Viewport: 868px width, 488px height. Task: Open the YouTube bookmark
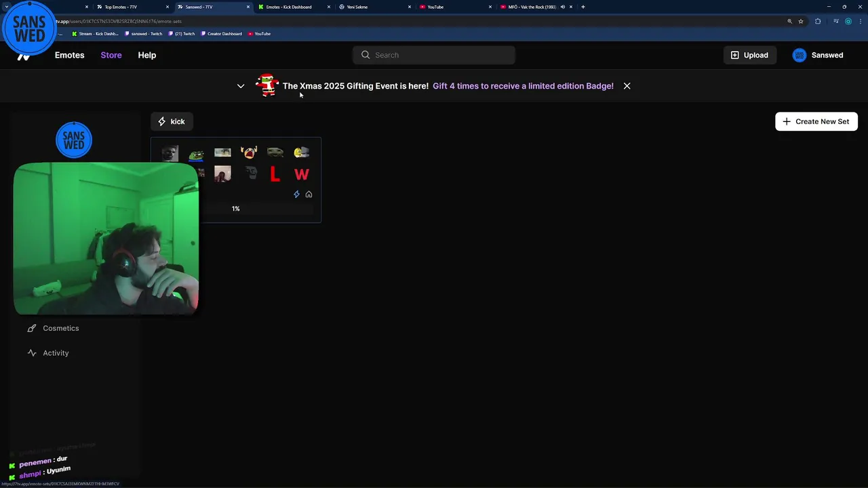click(x=260, y=34)
